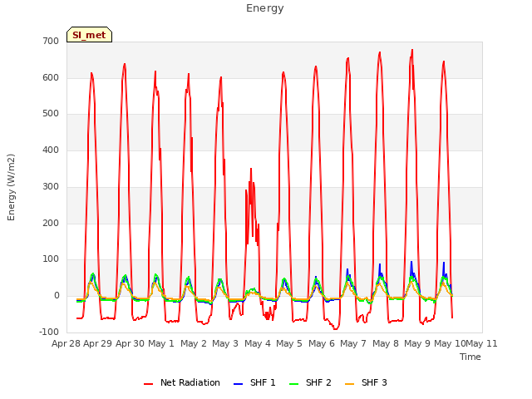Image resolution: width=532 pixels, height=399 pixels.
Task: Click the SI_met annotation label
Action: [89, 35]
